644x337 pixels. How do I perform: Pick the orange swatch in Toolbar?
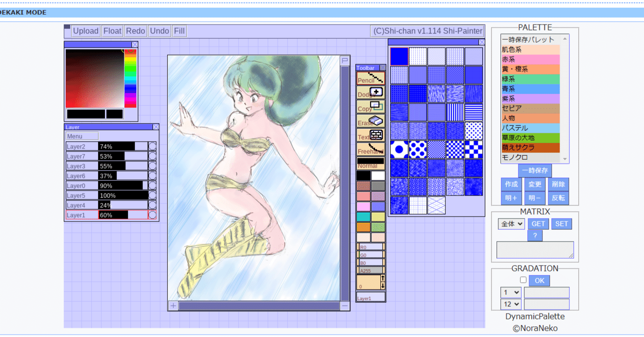pyautogui.click(x=364, y=227)
